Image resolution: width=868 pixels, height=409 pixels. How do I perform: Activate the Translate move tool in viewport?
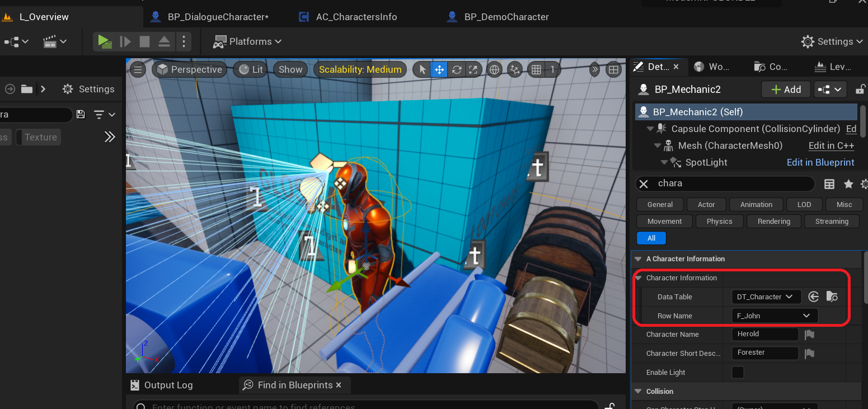(440, 69)
